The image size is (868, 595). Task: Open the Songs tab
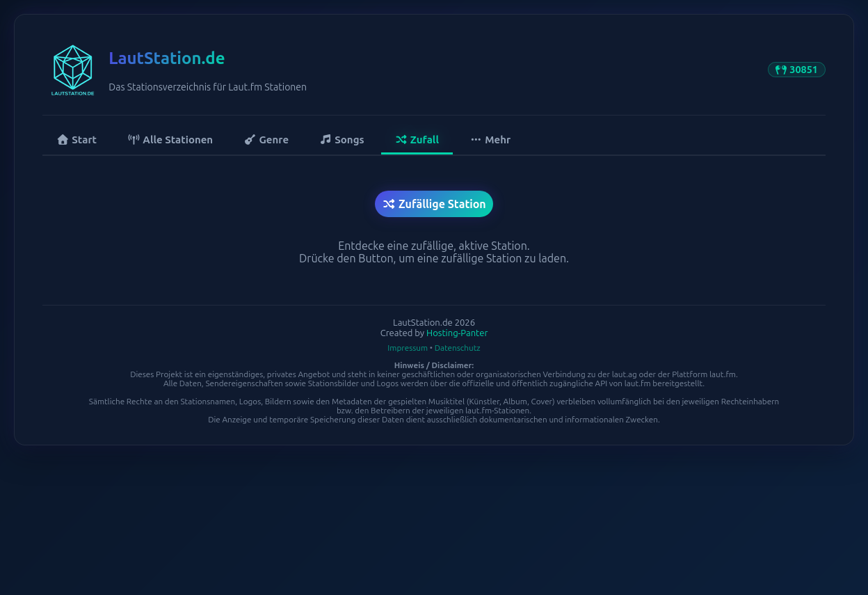342,140
